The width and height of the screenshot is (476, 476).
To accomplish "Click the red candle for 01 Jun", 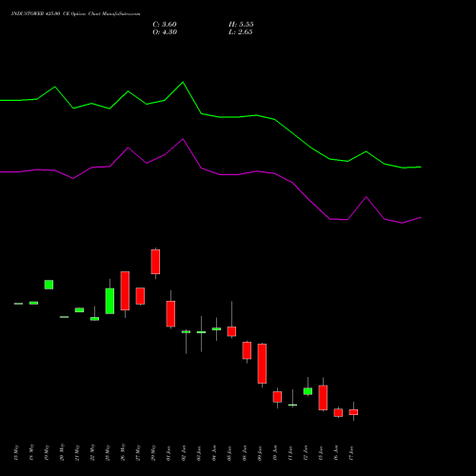I will 170,313.
